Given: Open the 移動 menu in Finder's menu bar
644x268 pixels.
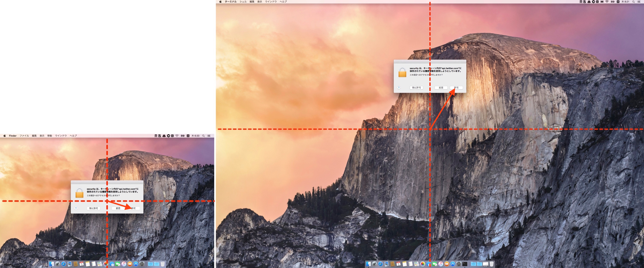Looking at the screenshot, I should point(50,136).
